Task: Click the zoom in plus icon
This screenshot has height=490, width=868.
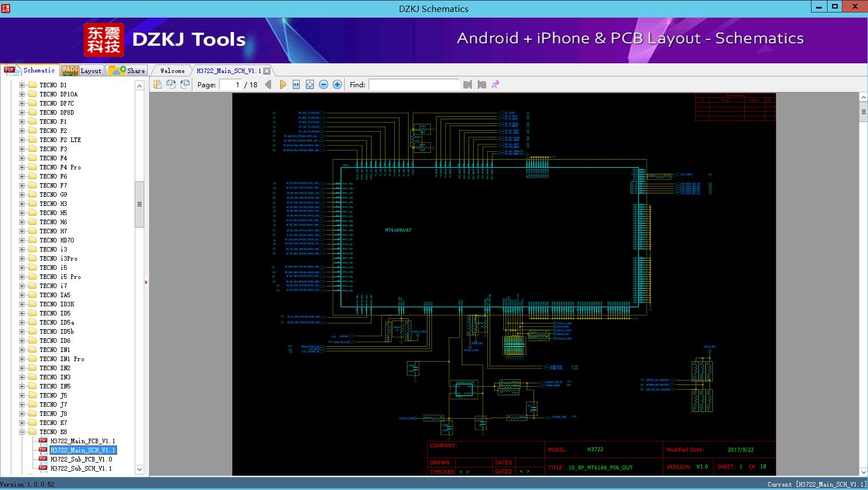Action: pyautogui.click(x=337, y=84)
